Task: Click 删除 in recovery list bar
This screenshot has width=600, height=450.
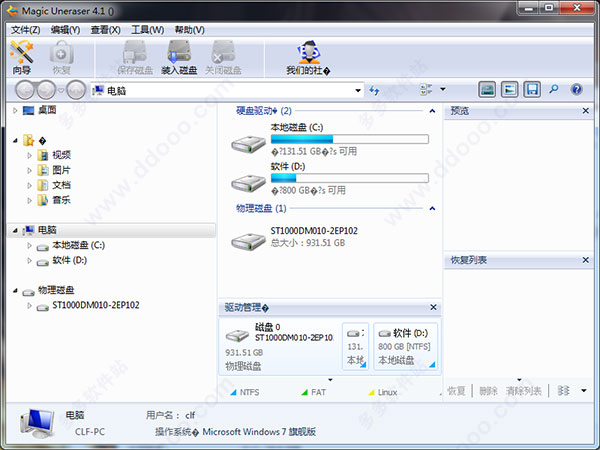Action: tap(488, 391)
